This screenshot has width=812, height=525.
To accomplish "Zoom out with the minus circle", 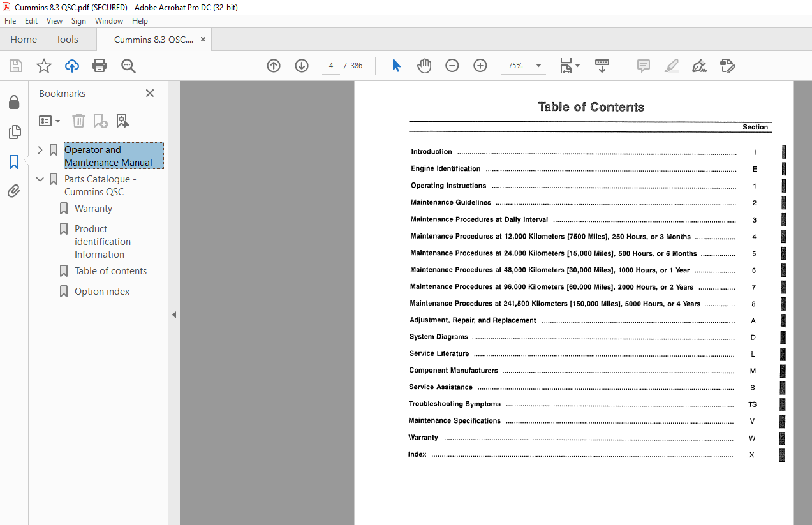I will 452,66.
